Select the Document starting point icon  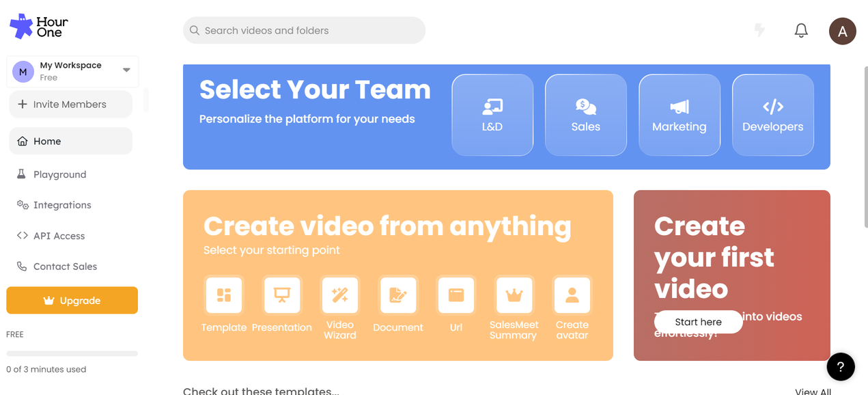398,295
